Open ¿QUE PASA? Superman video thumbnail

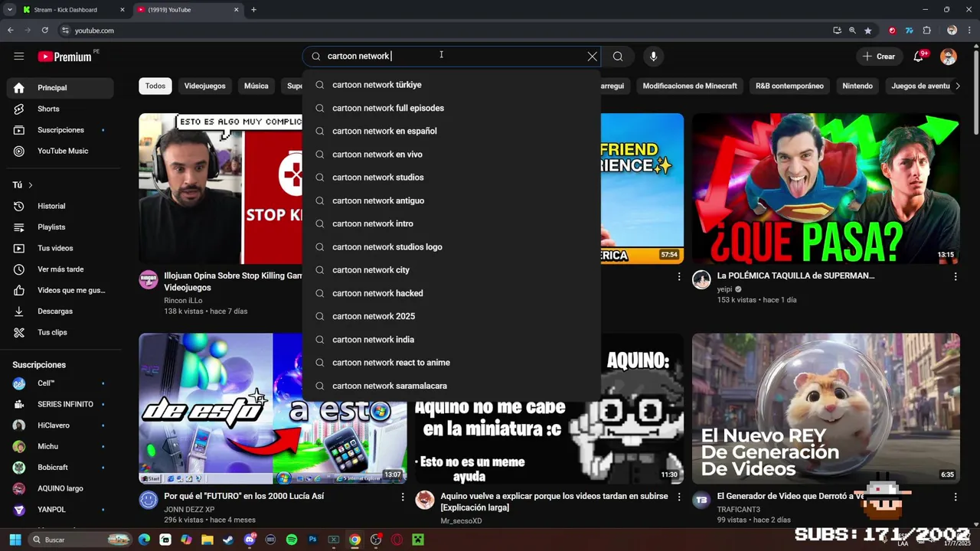coord(825,188)
